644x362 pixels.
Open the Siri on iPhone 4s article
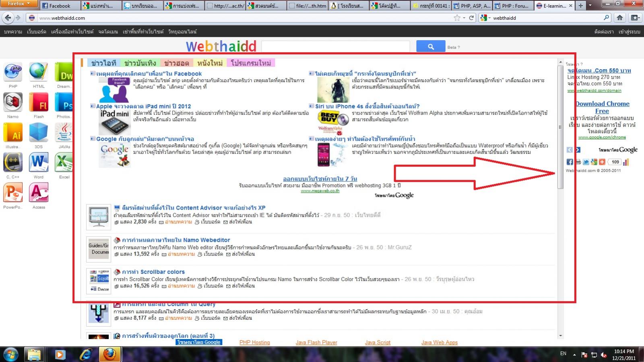pyautogui.click(x=367, y=106)
